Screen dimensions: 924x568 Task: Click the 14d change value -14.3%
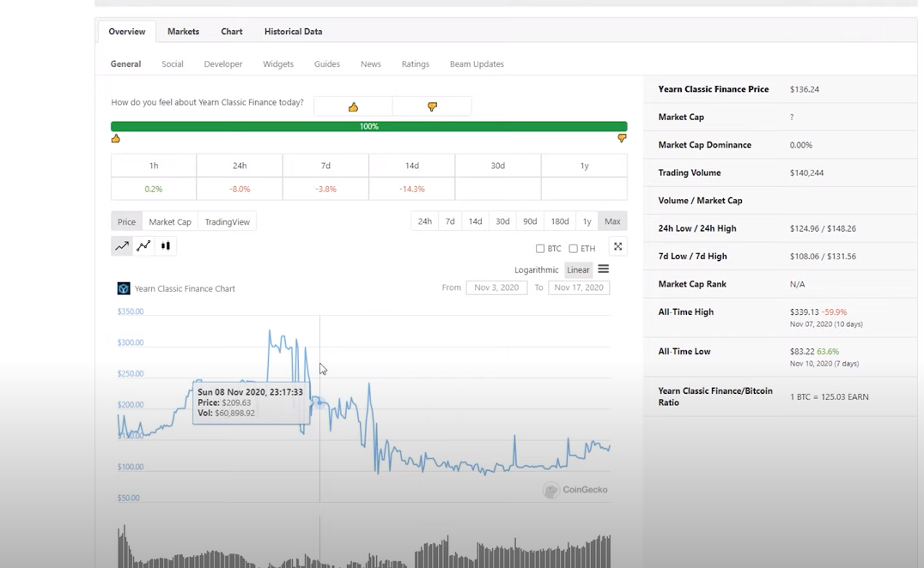pos(412,189)
